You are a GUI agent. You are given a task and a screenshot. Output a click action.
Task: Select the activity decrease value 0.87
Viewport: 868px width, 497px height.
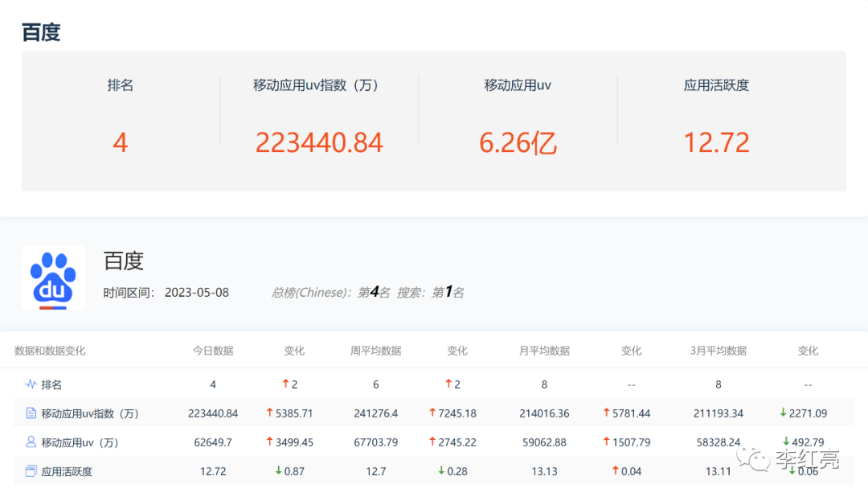pos(294,471)
